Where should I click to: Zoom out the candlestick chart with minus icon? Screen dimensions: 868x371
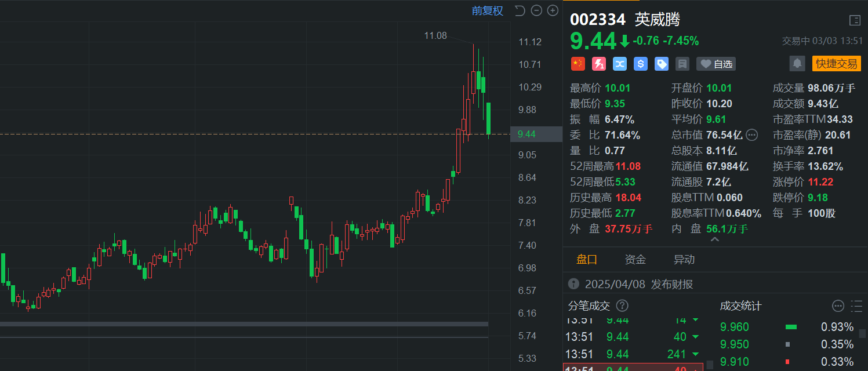(x=536, y=10)
